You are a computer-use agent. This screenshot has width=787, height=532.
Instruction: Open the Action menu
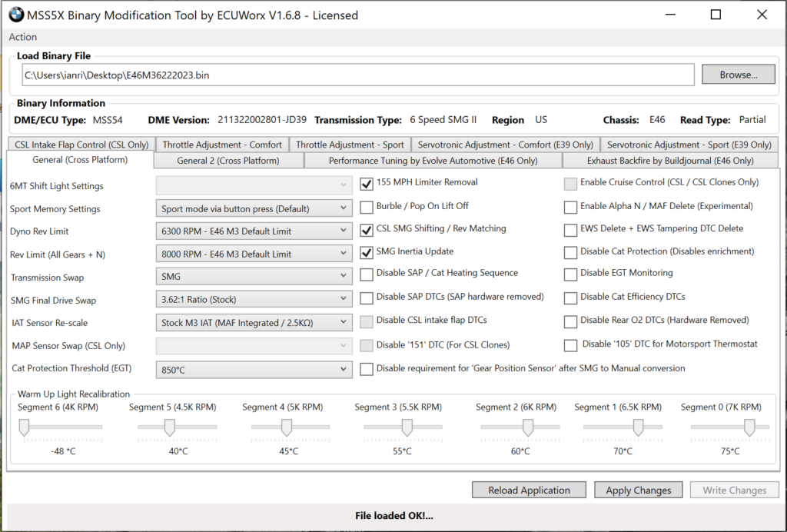pos(22,37)
